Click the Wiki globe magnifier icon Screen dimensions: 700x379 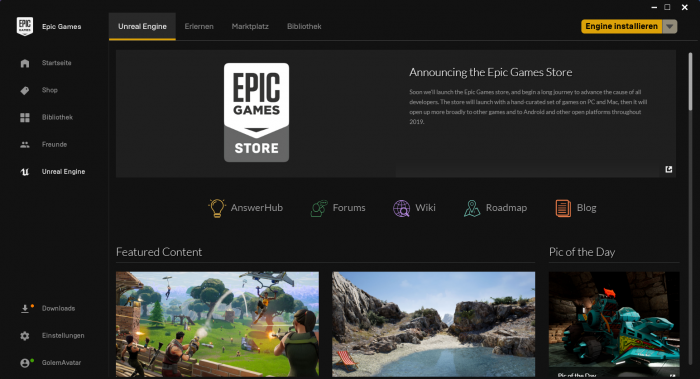click(401, 208)
